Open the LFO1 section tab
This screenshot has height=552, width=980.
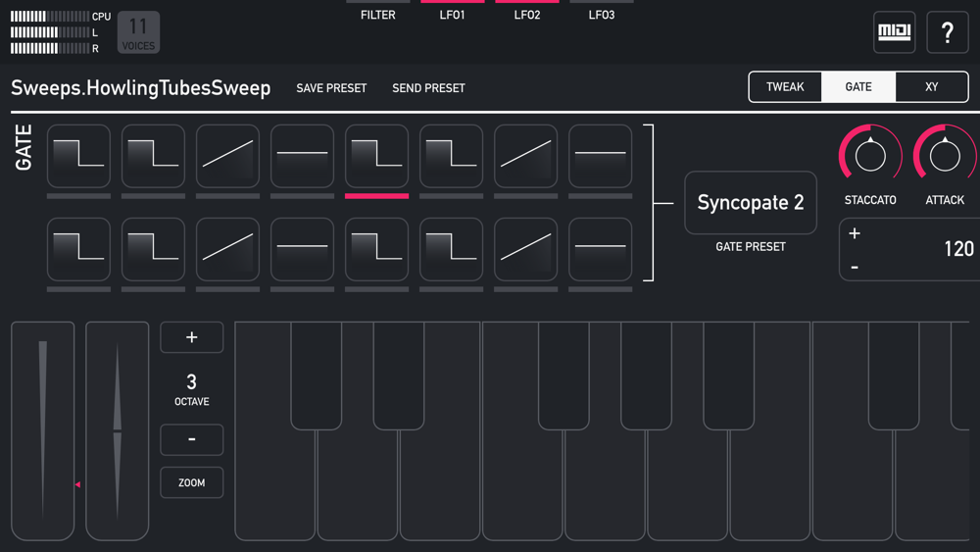click(453, 11)
